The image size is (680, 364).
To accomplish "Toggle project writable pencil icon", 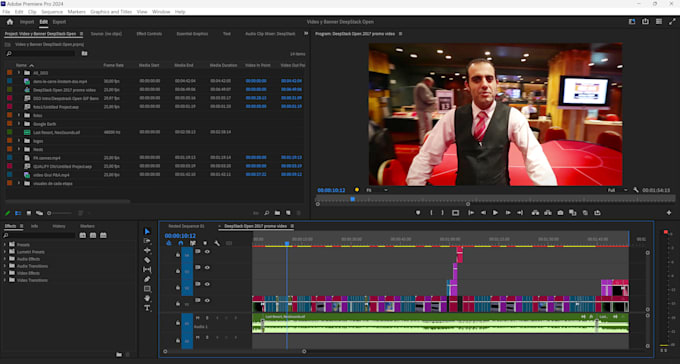I will pos(7,213).
